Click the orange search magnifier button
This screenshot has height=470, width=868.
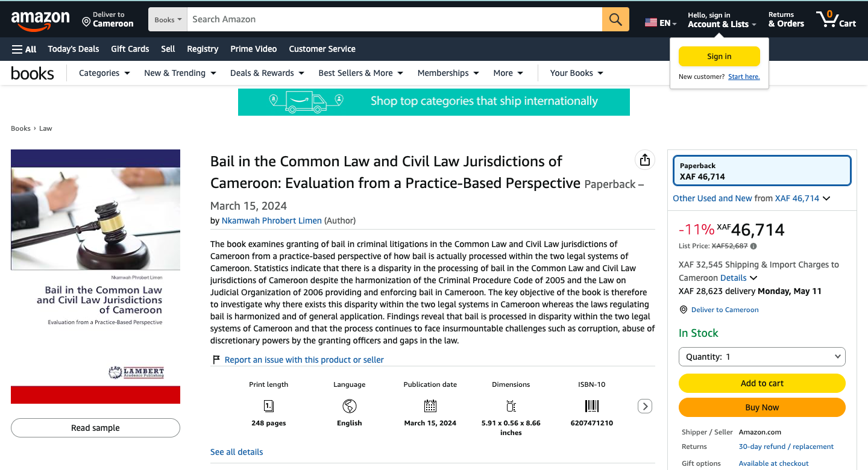(x=615, y=19)
